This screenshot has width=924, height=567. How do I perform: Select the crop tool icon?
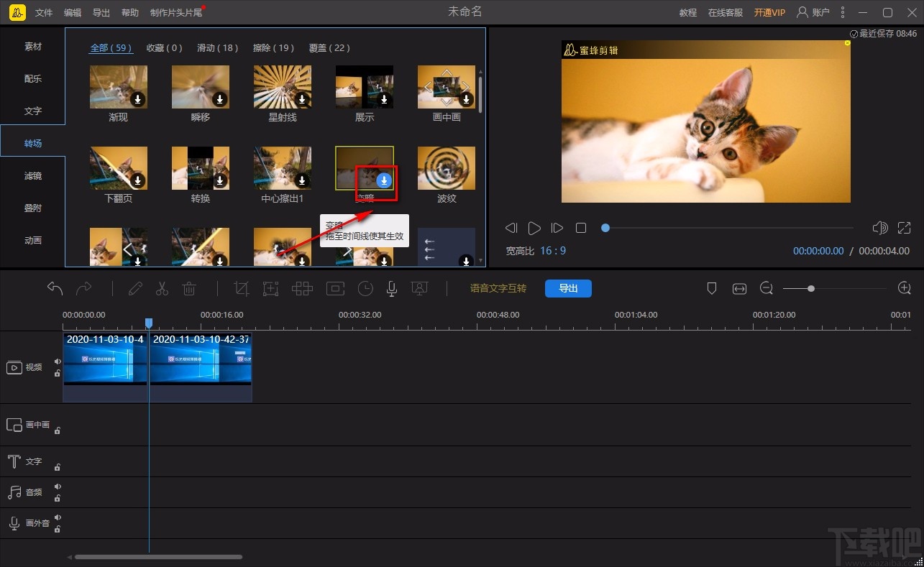242,288
